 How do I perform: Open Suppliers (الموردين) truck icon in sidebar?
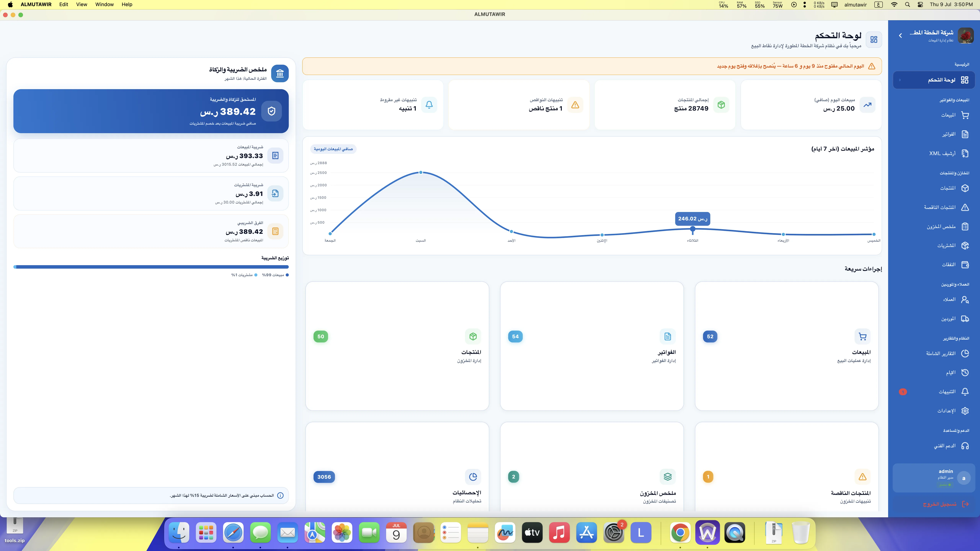click(965, 319)
